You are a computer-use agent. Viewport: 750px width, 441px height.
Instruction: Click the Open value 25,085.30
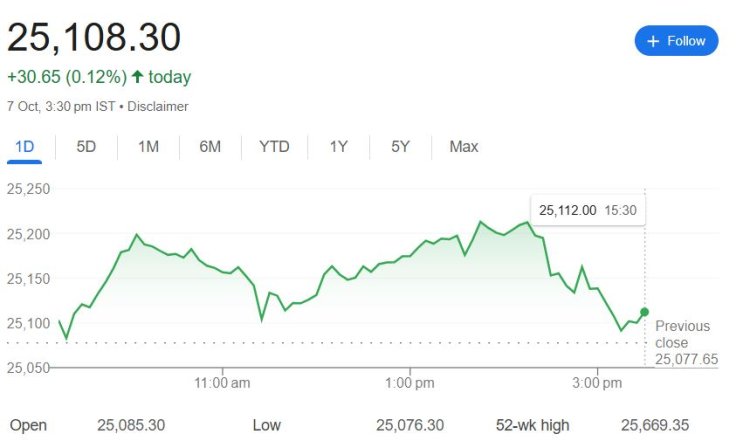[x=131, y=425]
